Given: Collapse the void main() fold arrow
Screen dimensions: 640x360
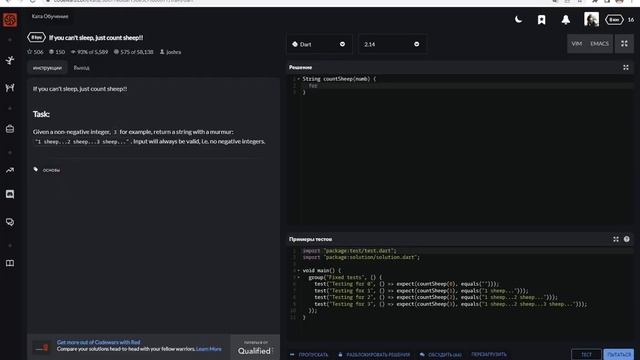Looking at the screenshot, I should point(298,270).
